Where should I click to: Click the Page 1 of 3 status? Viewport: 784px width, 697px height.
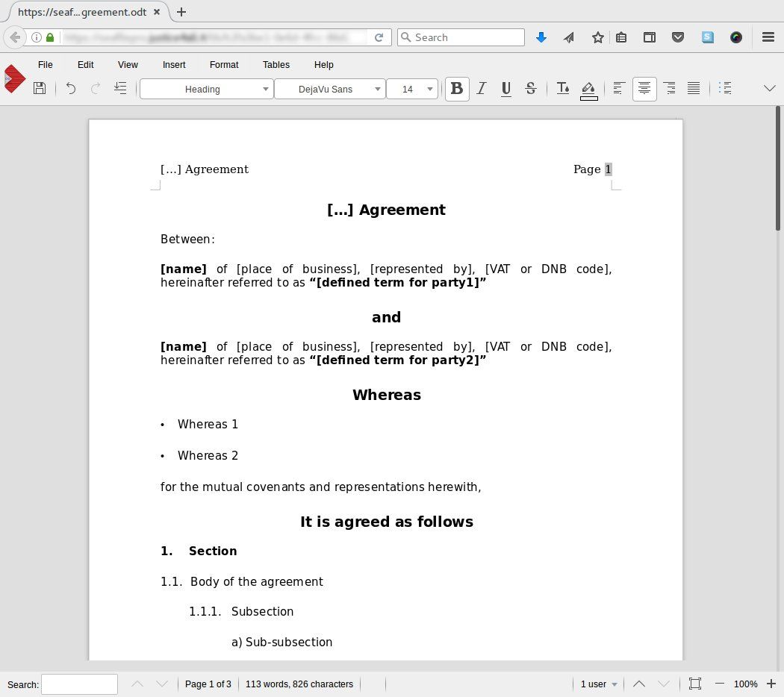208,684
